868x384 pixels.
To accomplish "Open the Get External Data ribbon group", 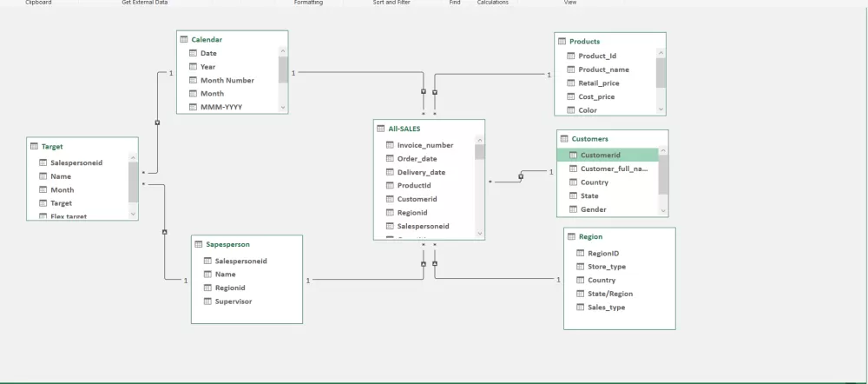I will 144,3.
